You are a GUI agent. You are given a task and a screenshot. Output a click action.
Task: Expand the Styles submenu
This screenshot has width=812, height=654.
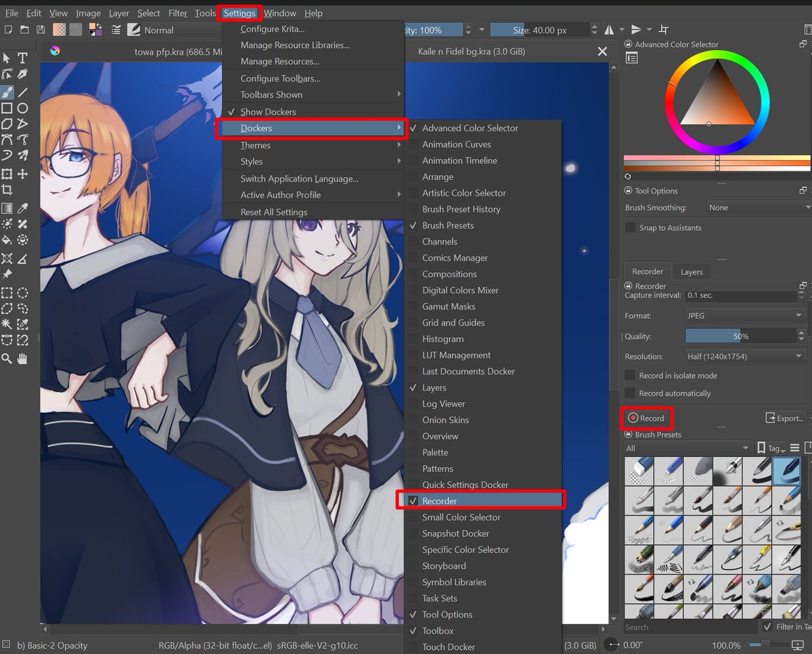coord(314,162)
